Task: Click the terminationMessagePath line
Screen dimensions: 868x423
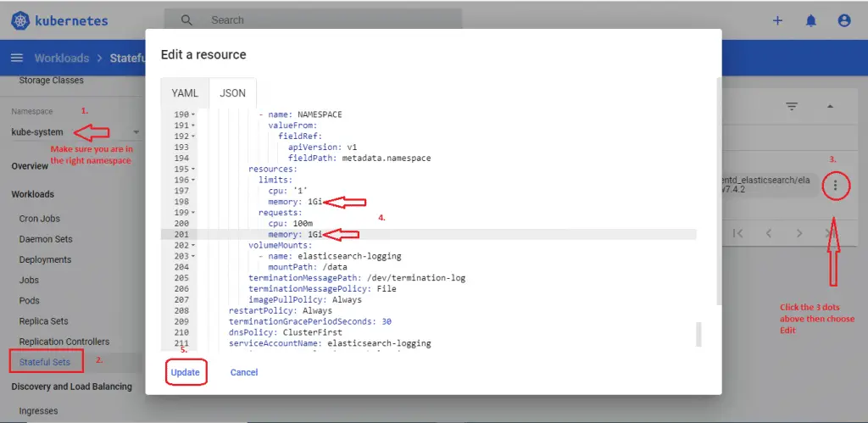Action: point(357,278)
